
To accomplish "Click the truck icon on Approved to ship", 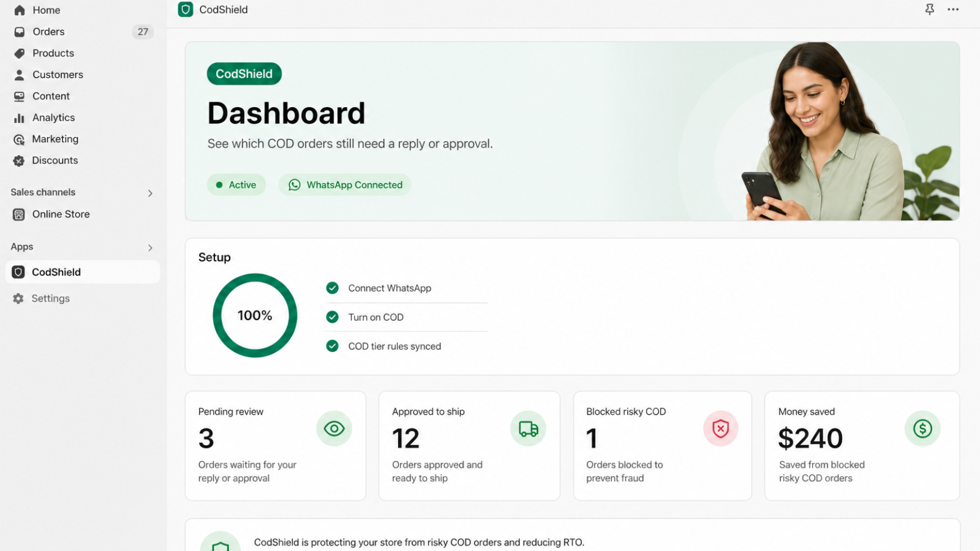I will click(528, 429).
